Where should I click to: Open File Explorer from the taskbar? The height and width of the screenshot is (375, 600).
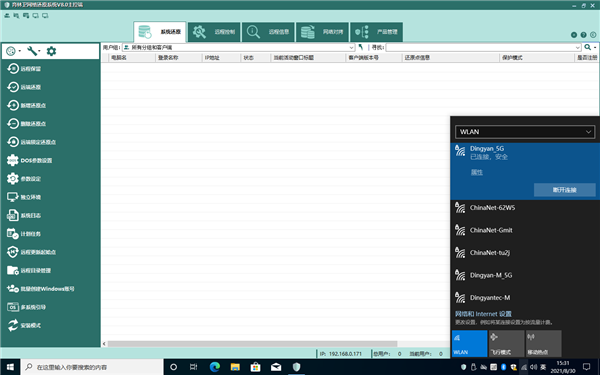coord(235,367)
